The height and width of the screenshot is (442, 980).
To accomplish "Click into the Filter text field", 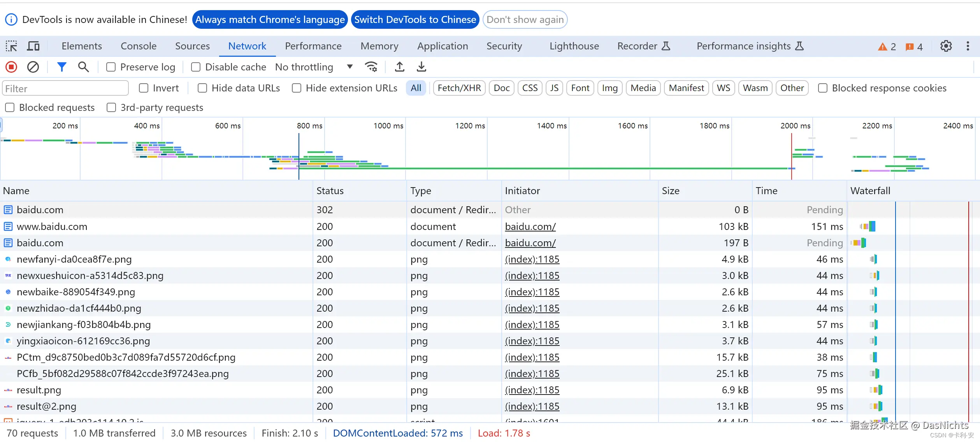I will (65, 88).
